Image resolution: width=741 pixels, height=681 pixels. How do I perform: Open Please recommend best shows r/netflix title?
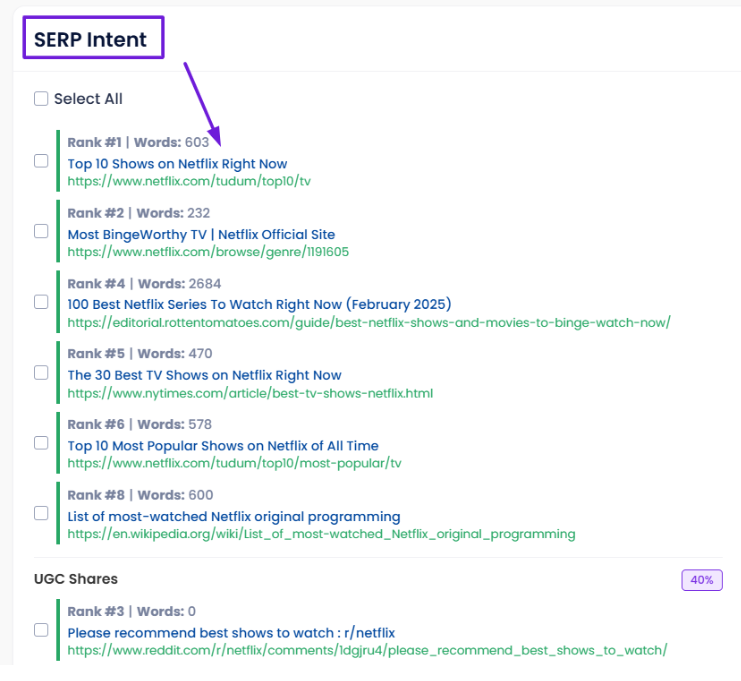tap(231, 633)
